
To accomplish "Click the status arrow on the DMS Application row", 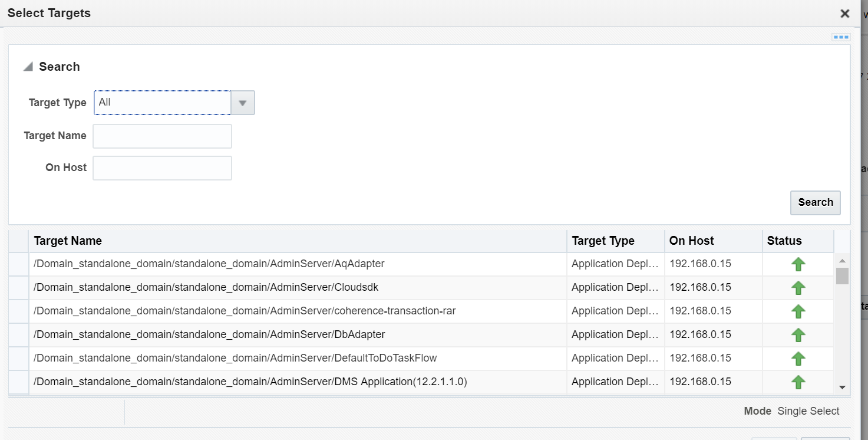I will pyautogui.click(x=798, y=382).
